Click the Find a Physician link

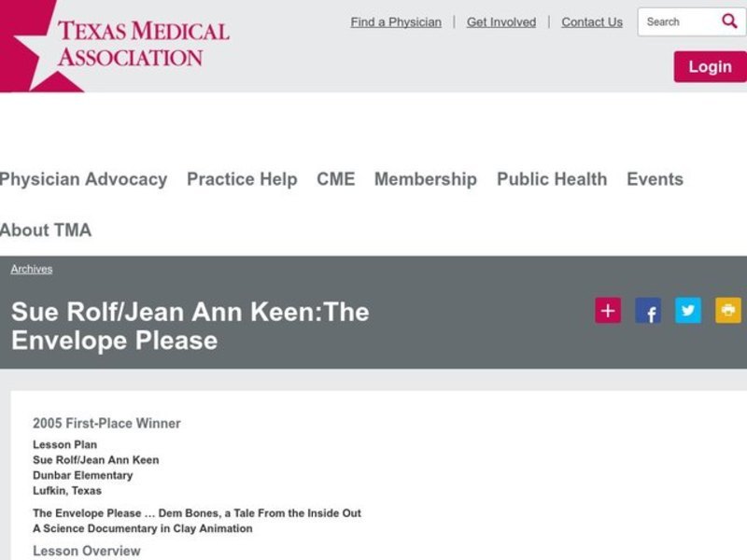pyautogui.click(x=396, y=22)
